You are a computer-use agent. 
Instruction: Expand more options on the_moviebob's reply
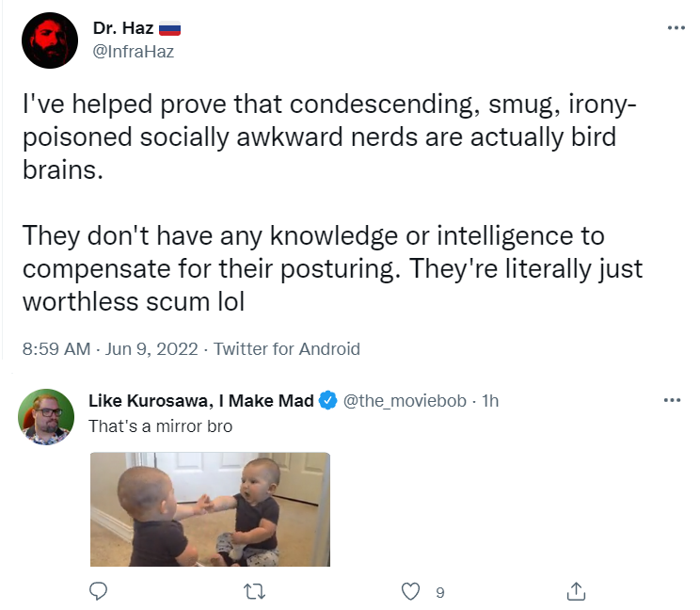point(671,400)
